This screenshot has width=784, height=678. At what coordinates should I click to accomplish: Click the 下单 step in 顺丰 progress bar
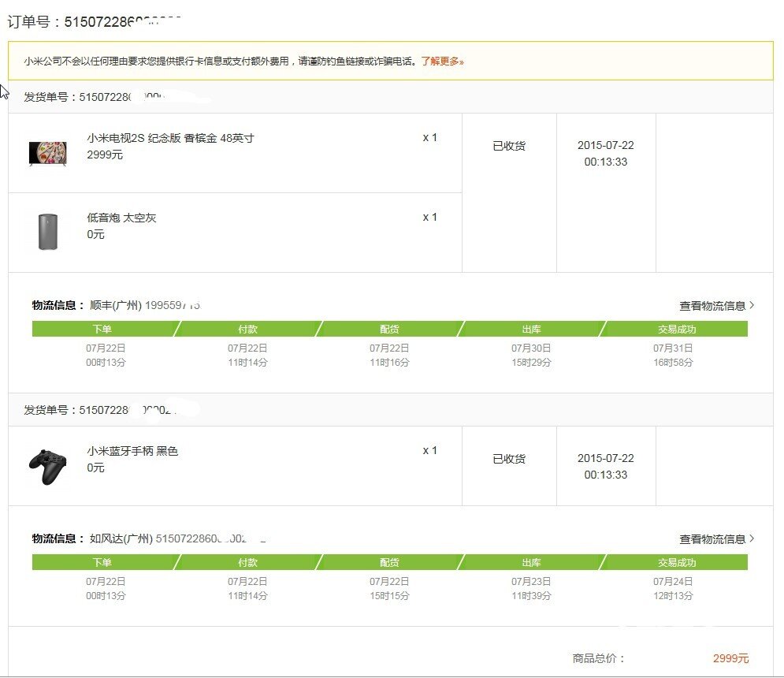coord(102,329)
